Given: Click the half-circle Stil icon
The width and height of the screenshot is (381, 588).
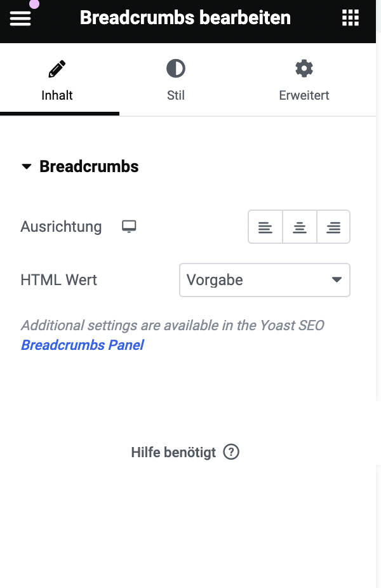Looking at the screenshot, I should pos(175,69).
